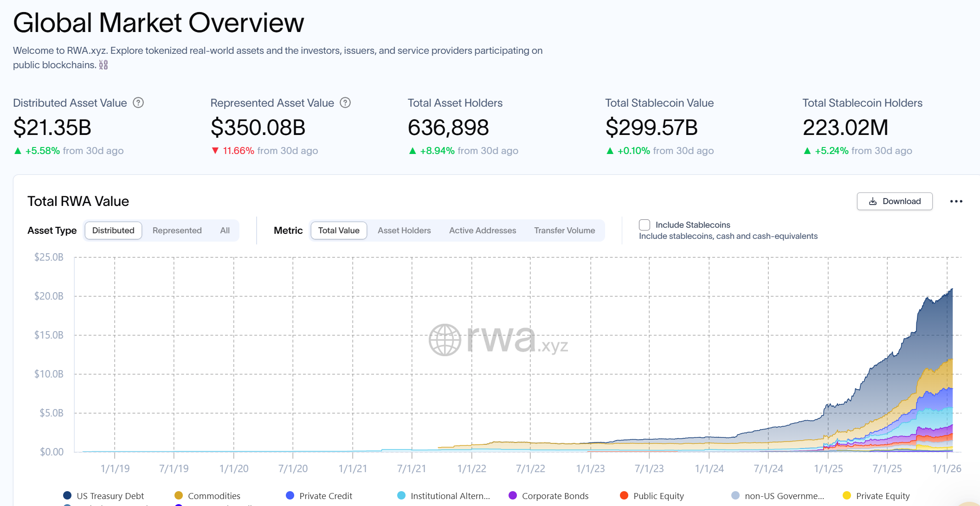Screen dimensions: 980x506
Task: Open the three-dots chart options menu
Action: (x=956, y=201)
